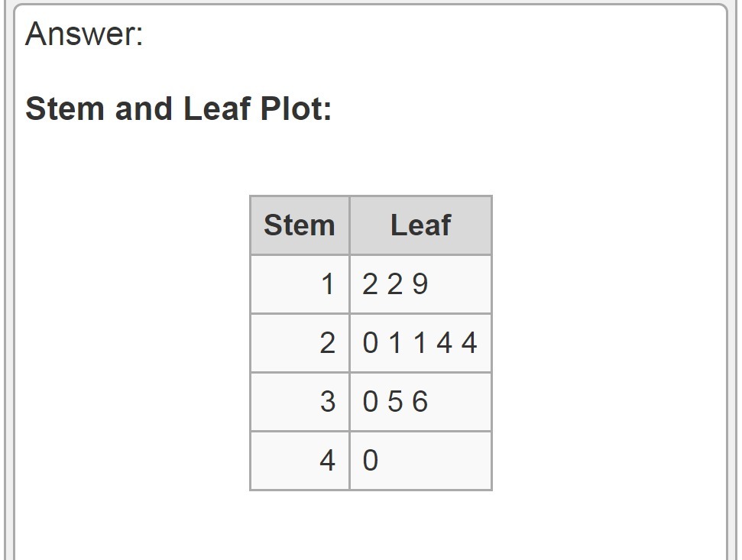Click leaf cell for stem 4
This screenshot has height=560, width=742.
[421, 460]
